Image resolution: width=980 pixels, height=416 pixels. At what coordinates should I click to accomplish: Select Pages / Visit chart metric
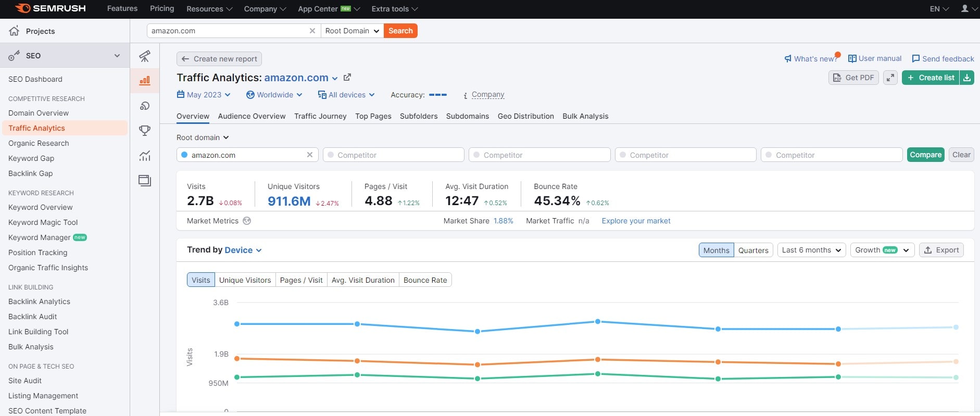(x=301, y=280)
